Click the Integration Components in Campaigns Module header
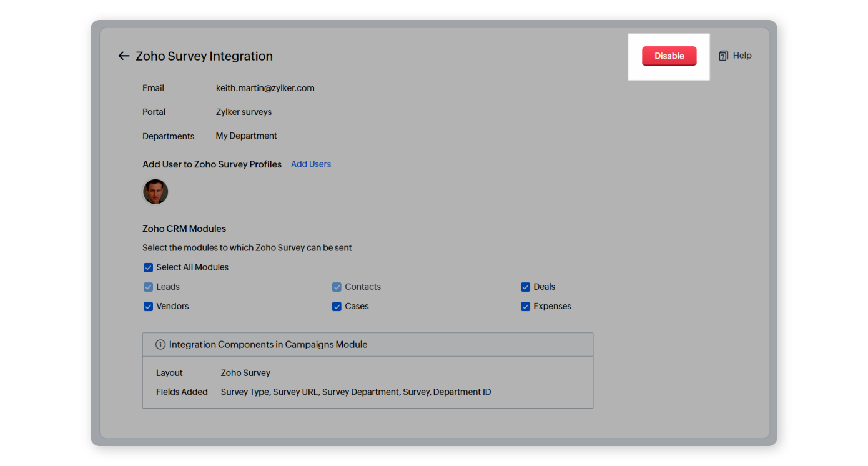The height and width of the screenshot is (466, 868). (x=268, y=344)
